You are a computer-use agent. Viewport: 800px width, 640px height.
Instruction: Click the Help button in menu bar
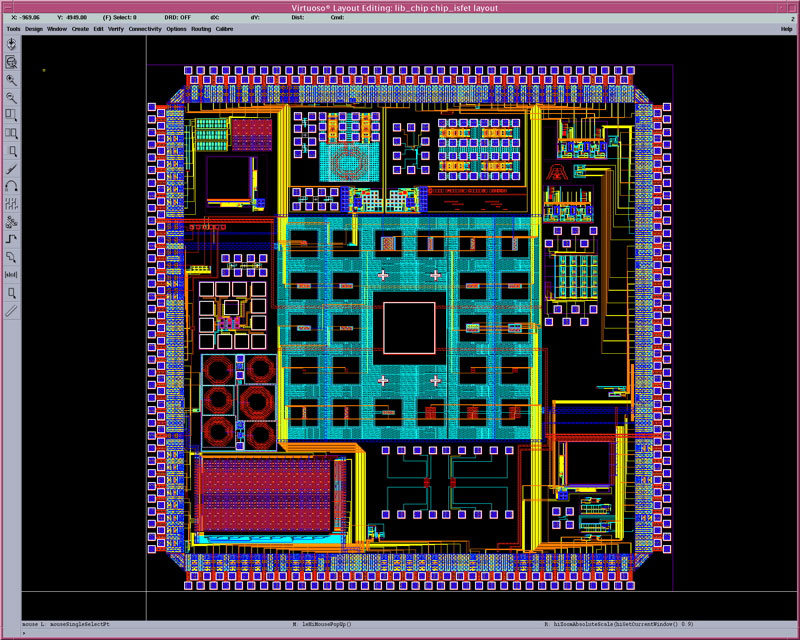coord(786,29)
